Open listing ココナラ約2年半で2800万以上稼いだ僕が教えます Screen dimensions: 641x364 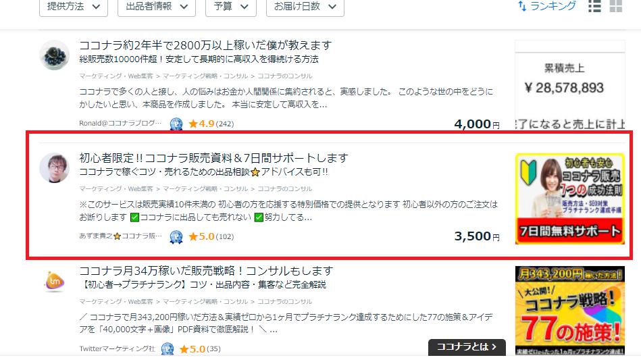[x=205, y=45]
